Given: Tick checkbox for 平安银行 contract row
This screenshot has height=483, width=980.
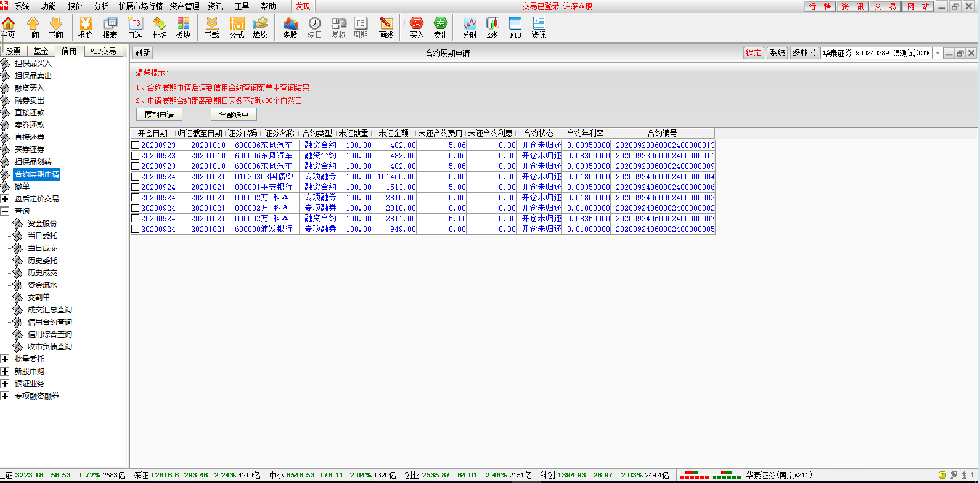Looking at the screenshot, I should pos(135,187).
